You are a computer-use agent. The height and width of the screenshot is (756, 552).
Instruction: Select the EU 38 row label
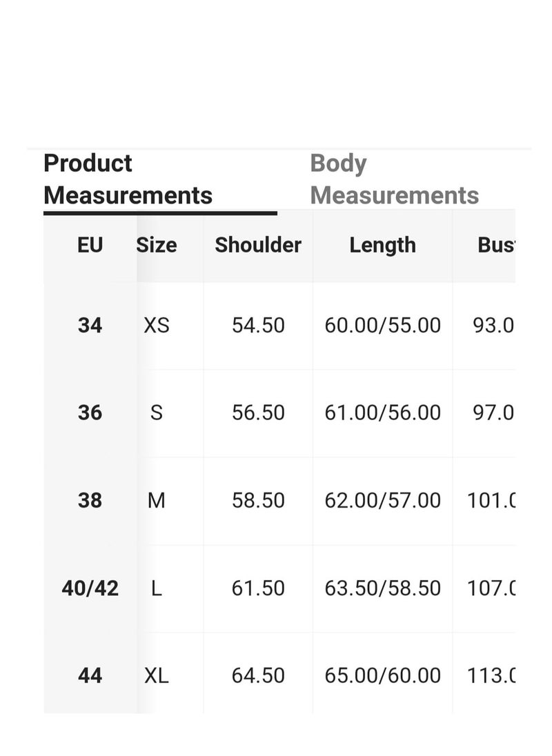click(x=90, y=501)
